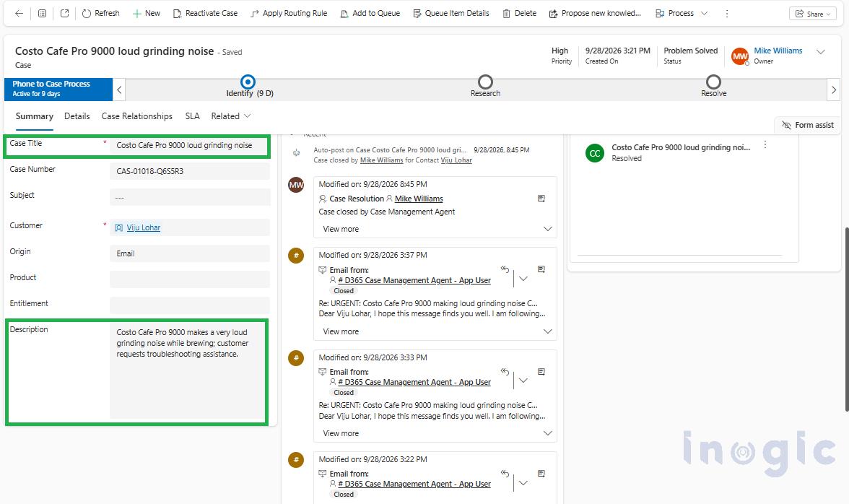
Task: Open Viju Lohar link in auto-post
Action: tap(456, 160)
